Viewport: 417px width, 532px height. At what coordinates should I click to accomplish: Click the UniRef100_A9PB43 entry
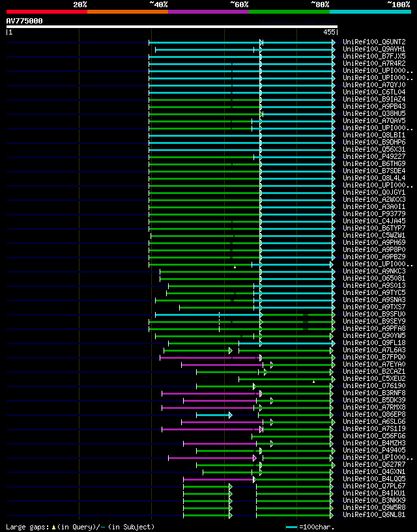(374, 106)
